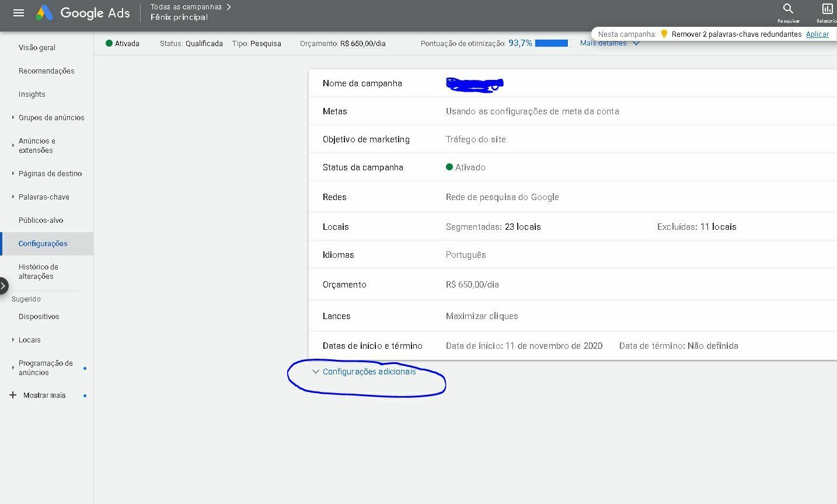Open Insights in sidebar
This screenshot has width=837, height=504.
click(x=32, y=94)
